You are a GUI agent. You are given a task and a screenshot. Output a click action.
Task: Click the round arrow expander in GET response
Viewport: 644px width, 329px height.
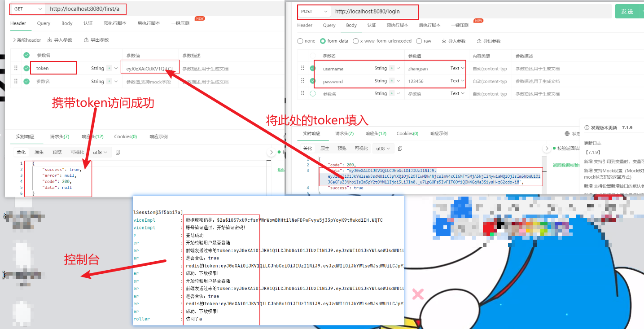point(271,152)
